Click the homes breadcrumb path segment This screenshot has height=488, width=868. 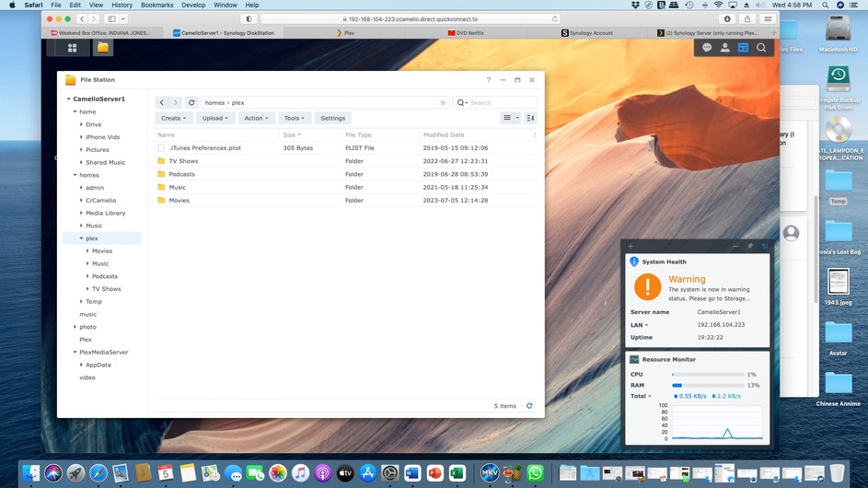pos(214,102)
